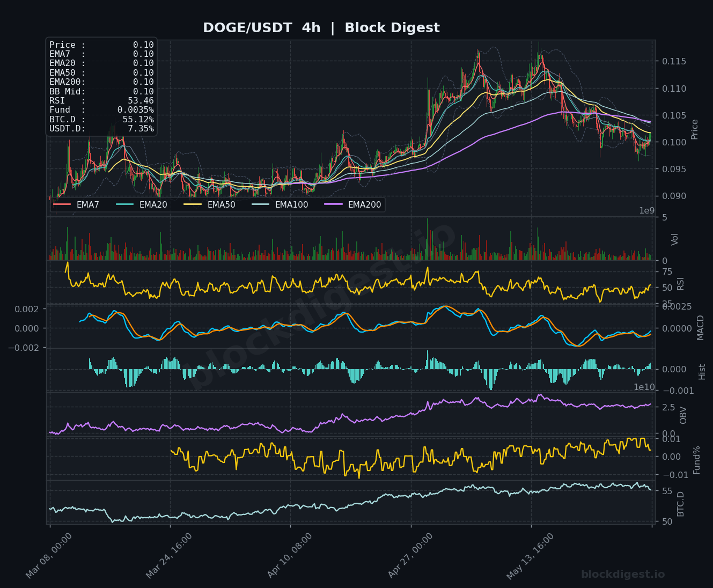The width and height of the screenshot is (713, 588).
Task: Click the Price axis label
Action: [695, 129]
